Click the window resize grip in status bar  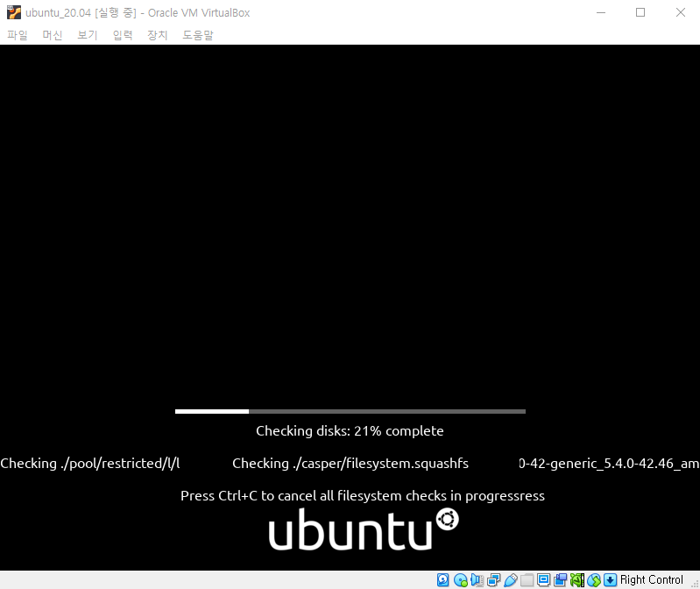(695, 584)
